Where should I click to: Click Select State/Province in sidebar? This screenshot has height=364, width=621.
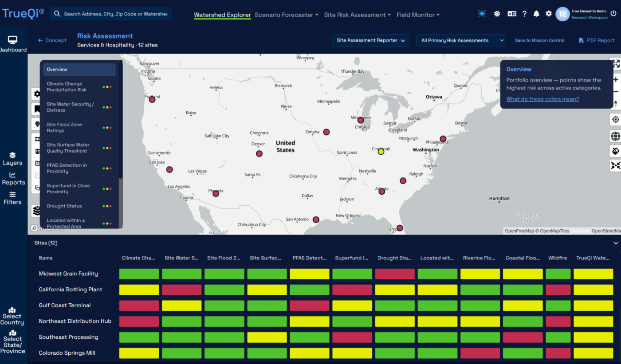(12, 341)
